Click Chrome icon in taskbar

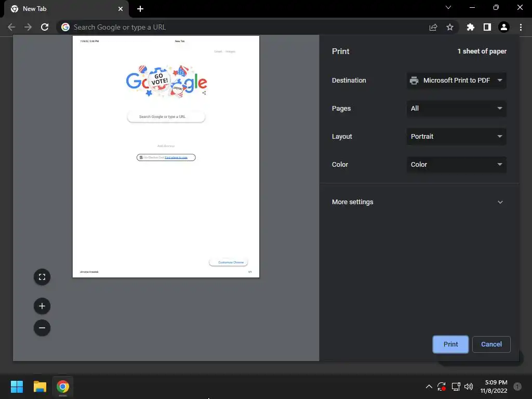coord(63,387)
